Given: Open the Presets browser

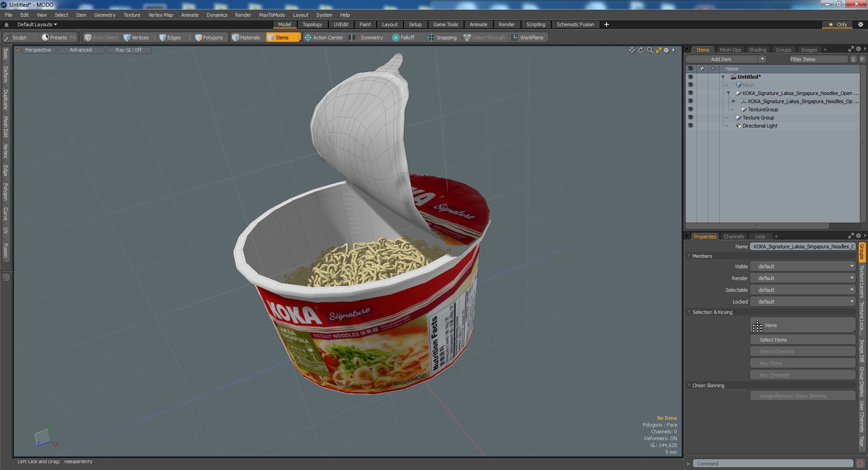Looking at the screenshot, I should [x=58, y=38].
